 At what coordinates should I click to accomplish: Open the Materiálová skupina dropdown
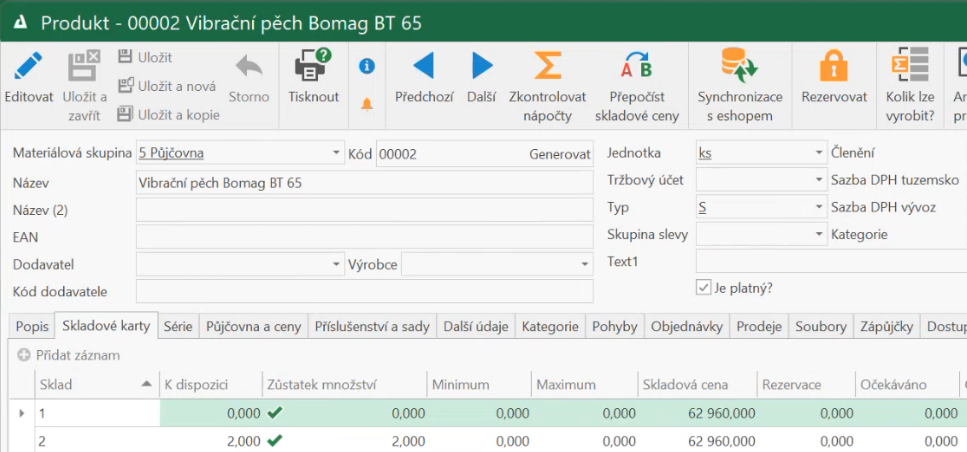pyautogui.click(x=336, y=152)
